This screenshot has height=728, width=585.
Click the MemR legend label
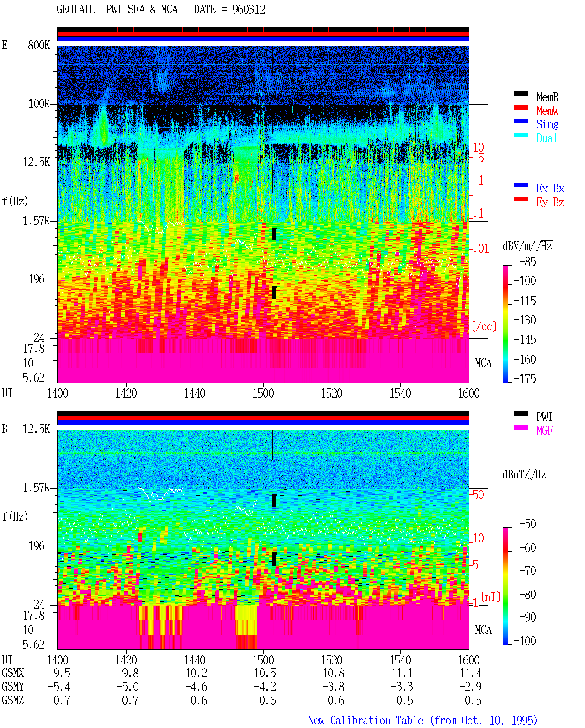point(548,97)
